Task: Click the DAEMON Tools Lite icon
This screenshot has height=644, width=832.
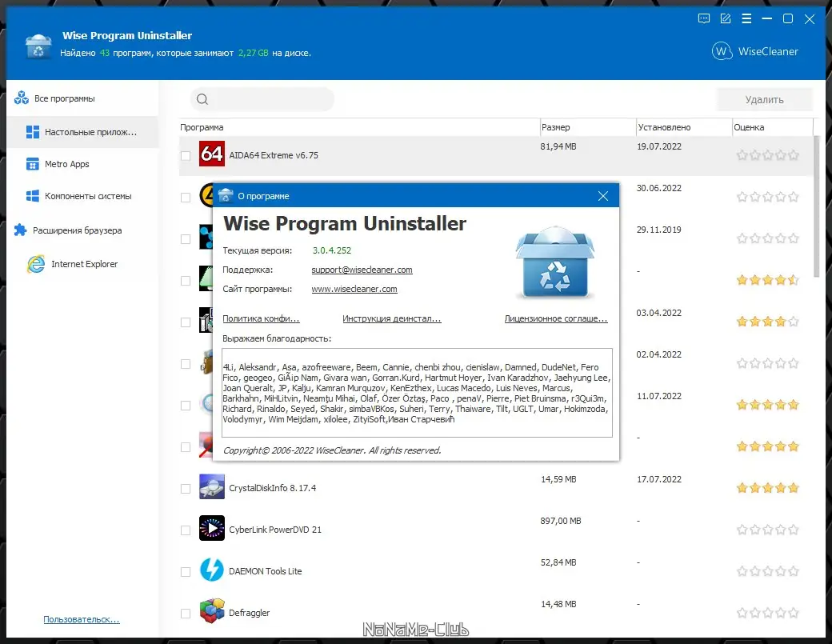Action: [x=212, y=570]
